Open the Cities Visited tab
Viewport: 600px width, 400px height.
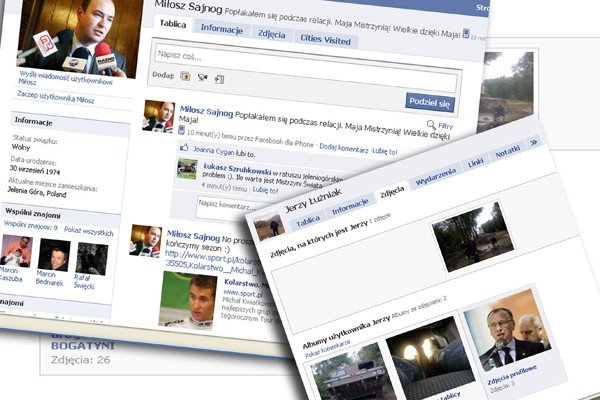tap(325, 40)
